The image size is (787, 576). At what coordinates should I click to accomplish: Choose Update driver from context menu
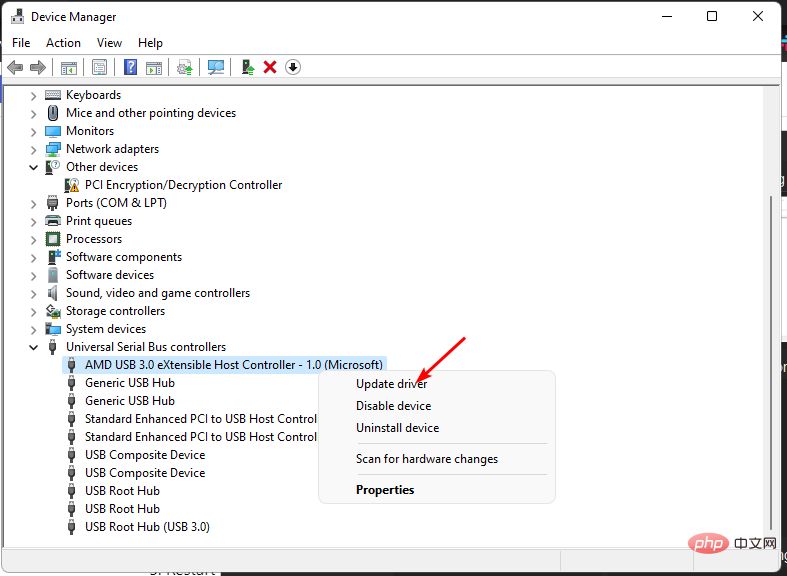tap(391, 384)
